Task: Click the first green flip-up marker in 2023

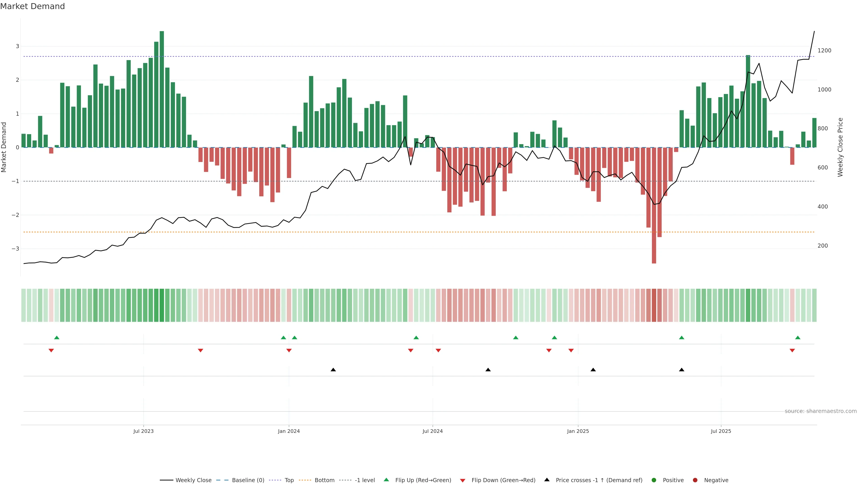Action: [x=57, y=338]
